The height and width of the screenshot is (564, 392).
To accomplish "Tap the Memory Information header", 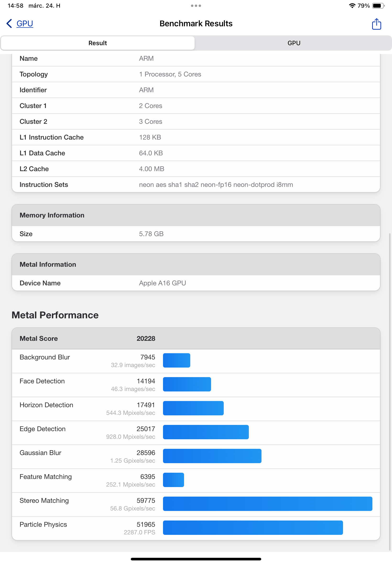I will click(x=196, y=215).
